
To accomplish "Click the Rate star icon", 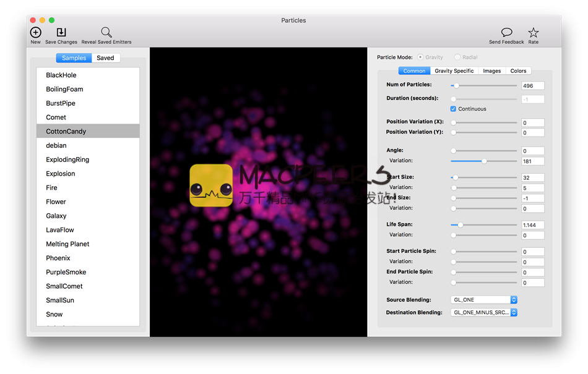I will [533, 32].
